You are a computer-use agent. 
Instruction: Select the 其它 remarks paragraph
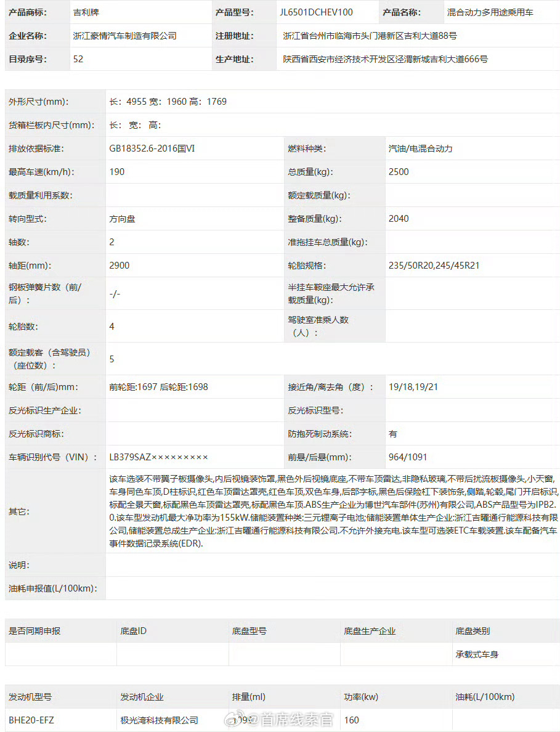(x=334, y=511)
